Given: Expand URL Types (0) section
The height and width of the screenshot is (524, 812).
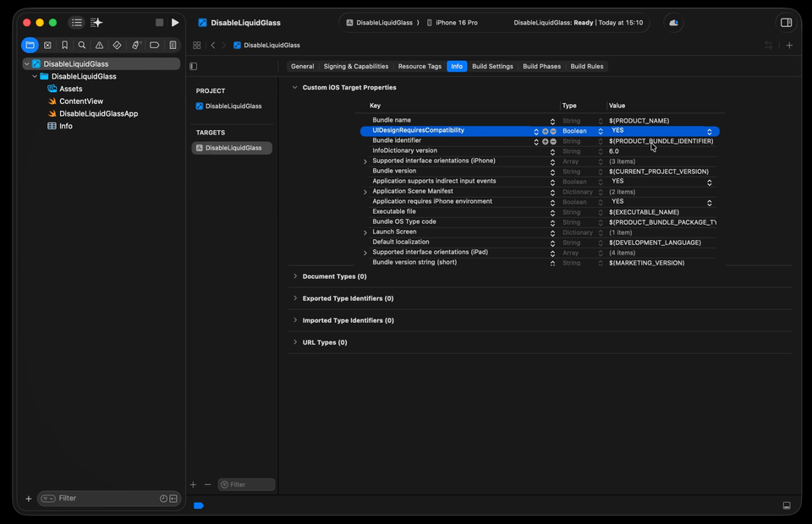Looking at the screenshot, I should [x=295, y=342].
